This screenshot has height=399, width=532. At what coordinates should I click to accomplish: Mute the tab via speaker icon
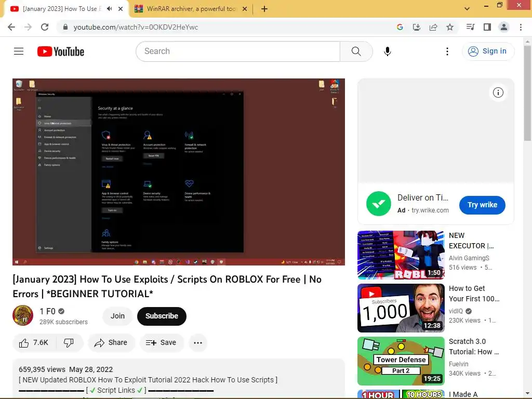click(x=109, y=9)
